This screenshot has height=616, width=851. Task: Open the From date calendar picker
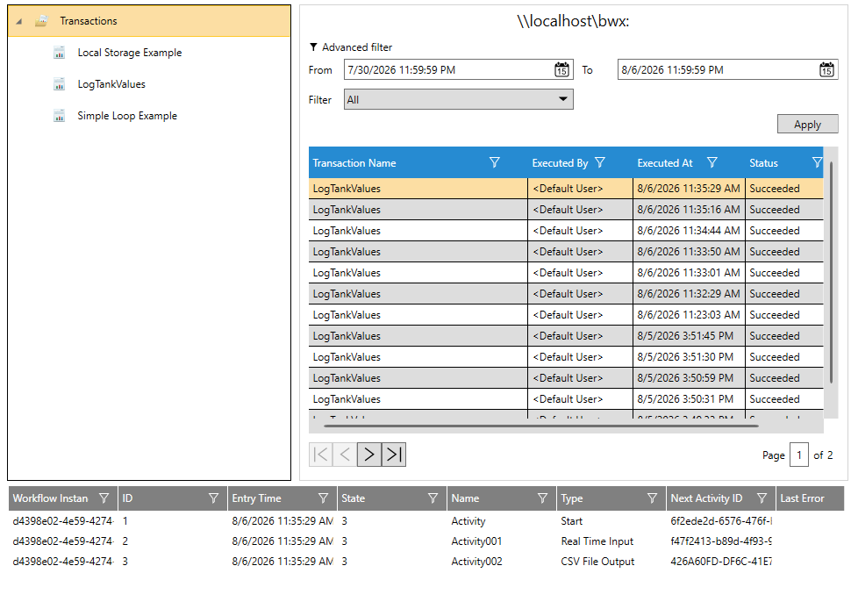pos(561,69)
